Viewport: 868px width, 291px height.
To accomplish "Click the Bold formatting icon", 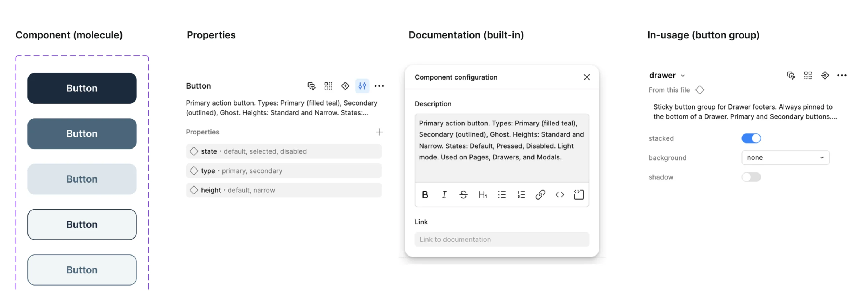I will [x=425, y=195].
